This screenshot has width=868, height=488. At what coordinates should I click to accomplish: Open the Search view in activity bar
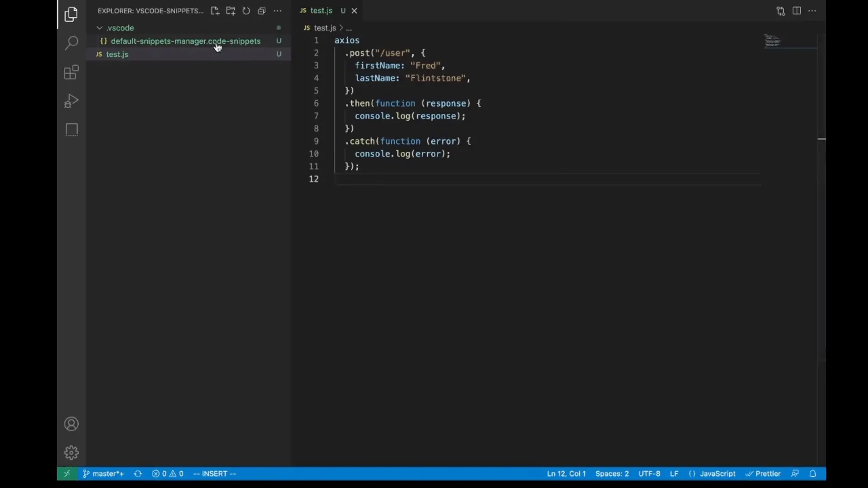click(x=71, y=43)
